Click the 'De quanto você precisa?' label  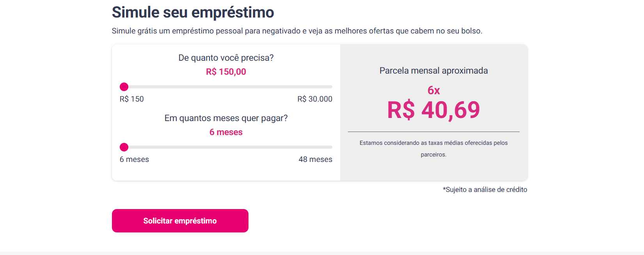coord(226,58)
